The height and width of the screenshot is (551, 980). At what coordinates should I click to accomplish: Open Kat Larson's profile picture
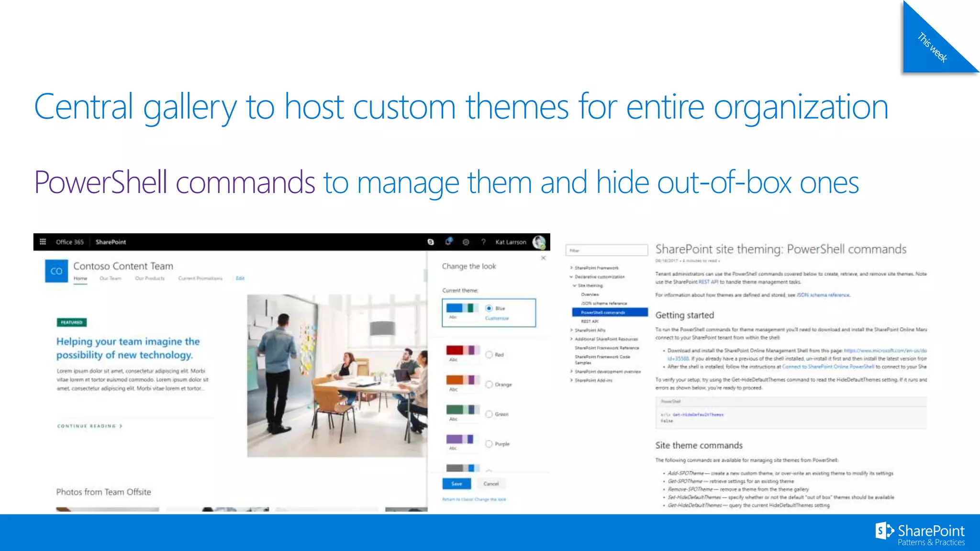[539, 242]
